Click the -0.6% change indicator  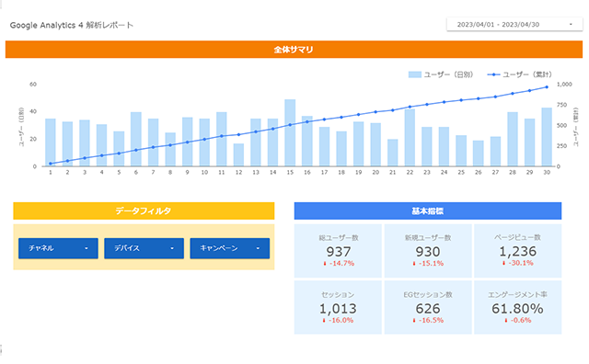tap(517, 321)
